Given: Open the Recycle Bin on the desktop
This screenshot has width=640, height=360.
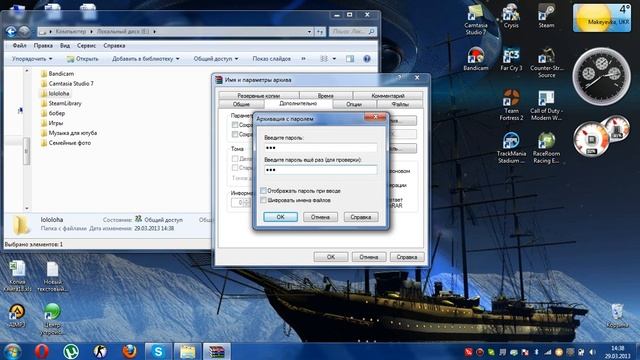Looking at the screenshot, I should point(617,315).
